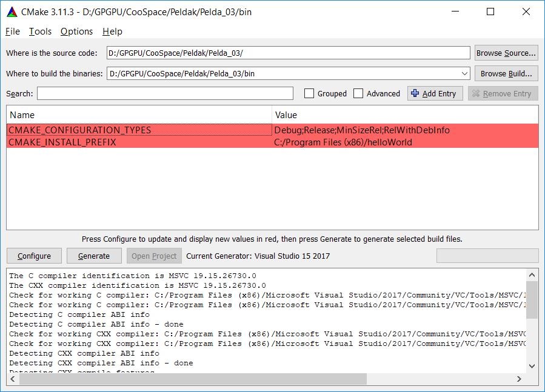Enable the Advanced checkbox
Screen dimensions: 545x392
click(358, 93)
